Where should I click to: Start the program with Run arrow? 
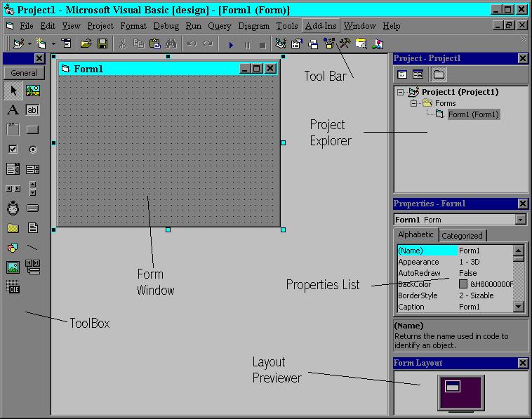231,45
